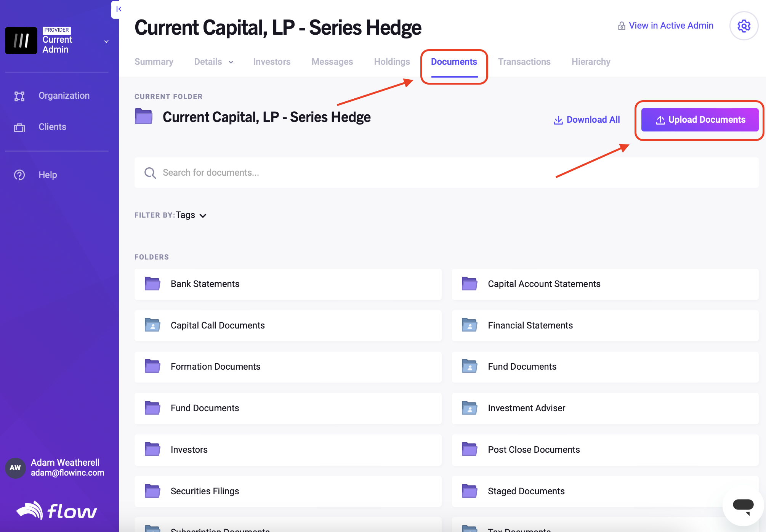Open the chat support bubble

tap(743, 506)
